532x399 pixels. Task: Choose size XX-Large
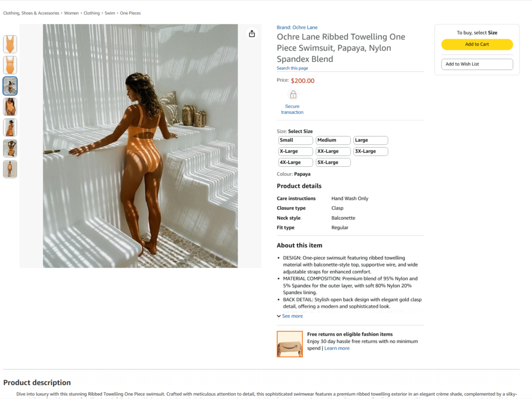point(333,151)
